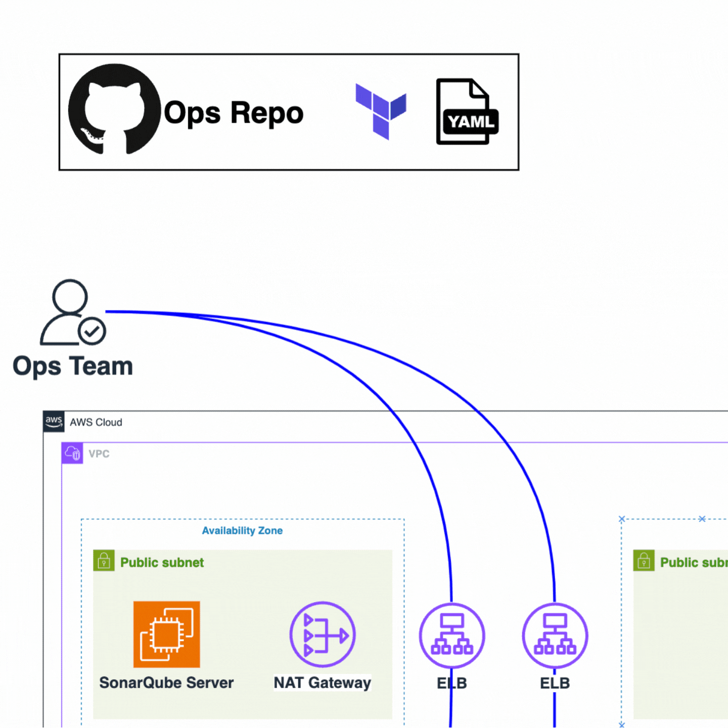Click the YAML file icon

tap(467, 112)
